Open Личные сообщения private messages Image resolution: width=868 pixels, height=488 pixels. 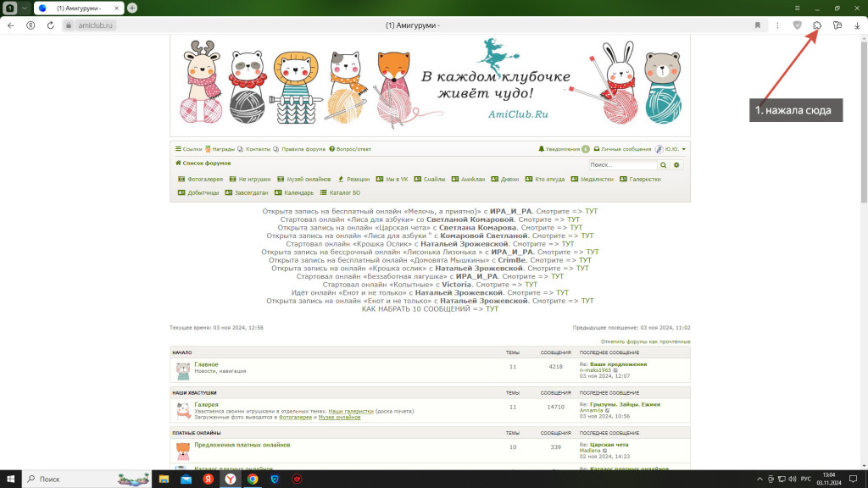[622, 149]
